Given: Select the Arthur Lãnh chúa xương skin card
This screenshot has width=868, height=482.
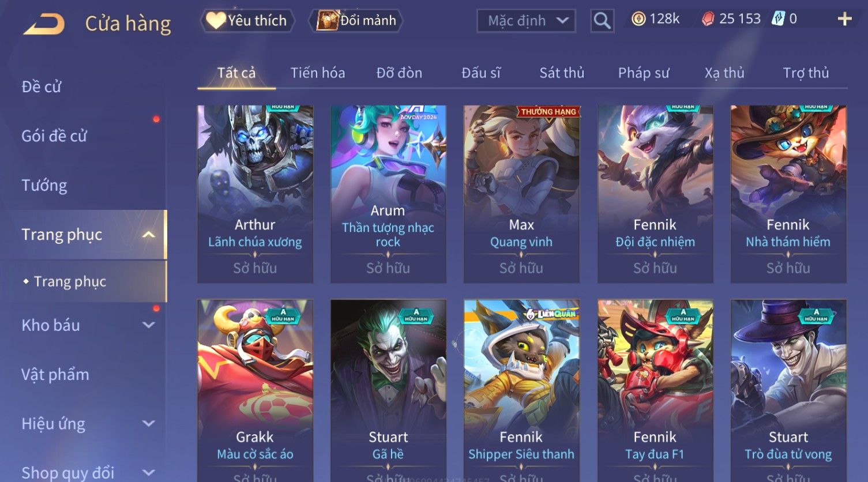Looking at the screenshot, I should [255, 194].
